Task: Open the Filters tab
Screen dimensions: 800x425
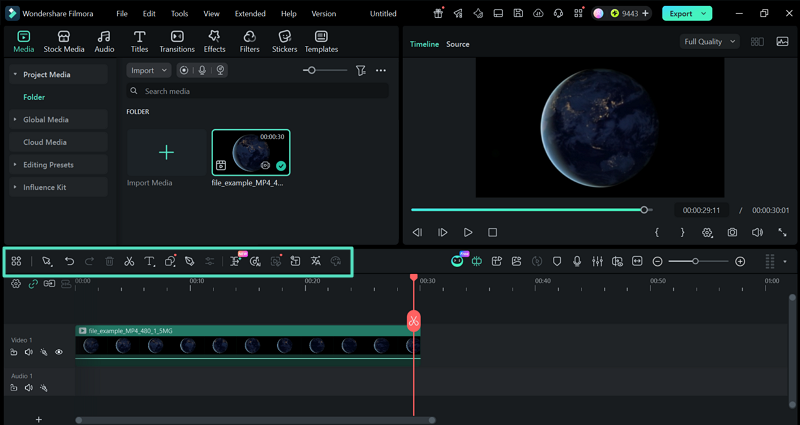Action: pyautogui.click(x=249, y=42)
